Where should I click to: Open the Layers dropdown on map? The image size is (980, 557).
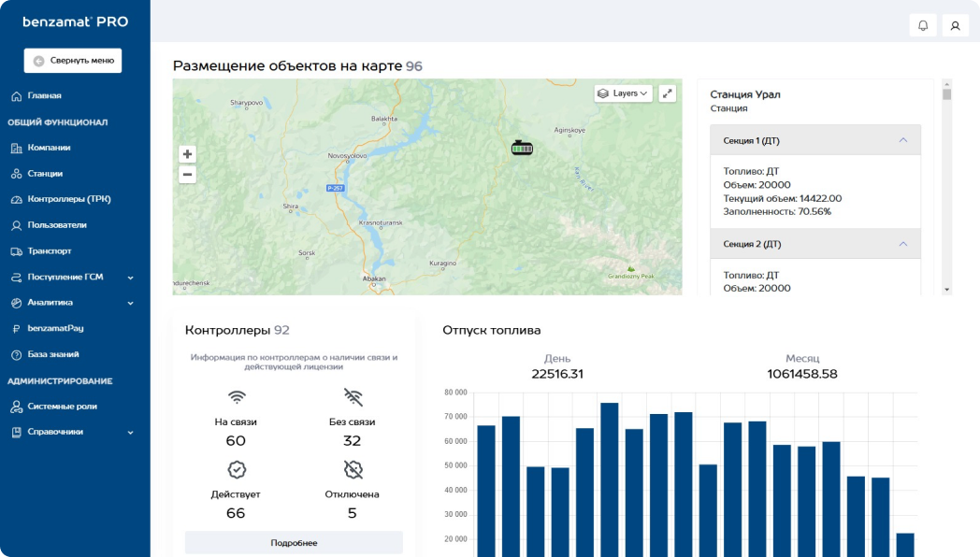[623, 93]
